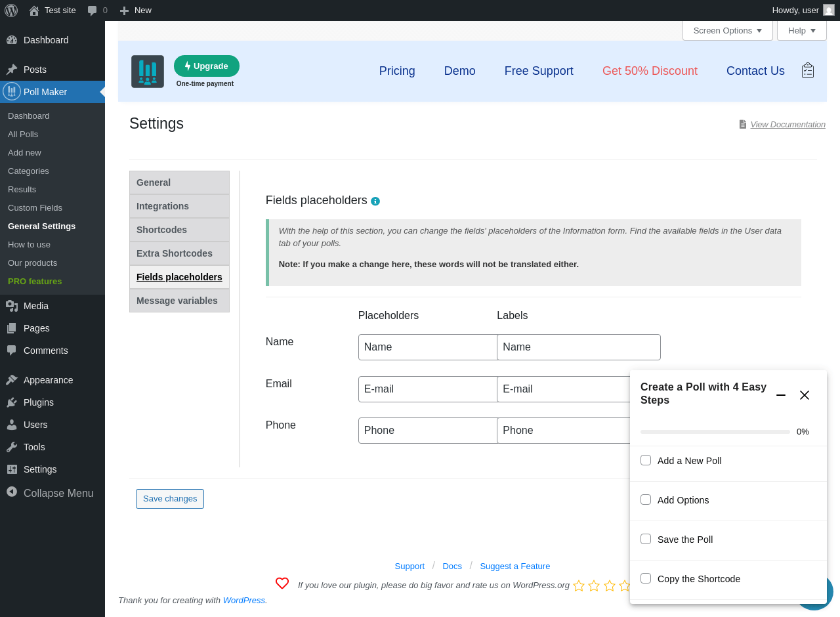Close the Create a Poll panel
The width and height of the screenshot is (840, 617).
[805, 395]
